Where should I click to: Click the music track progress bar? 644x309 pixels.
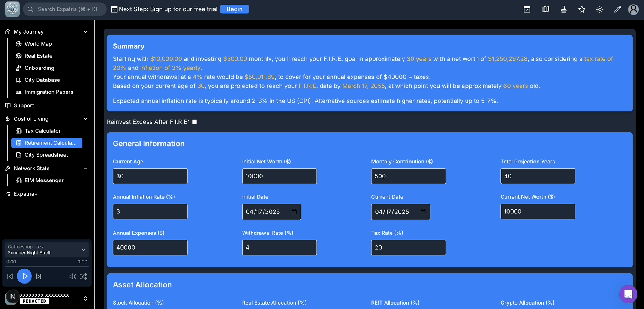pyautogui.click(x=47, y=267)
